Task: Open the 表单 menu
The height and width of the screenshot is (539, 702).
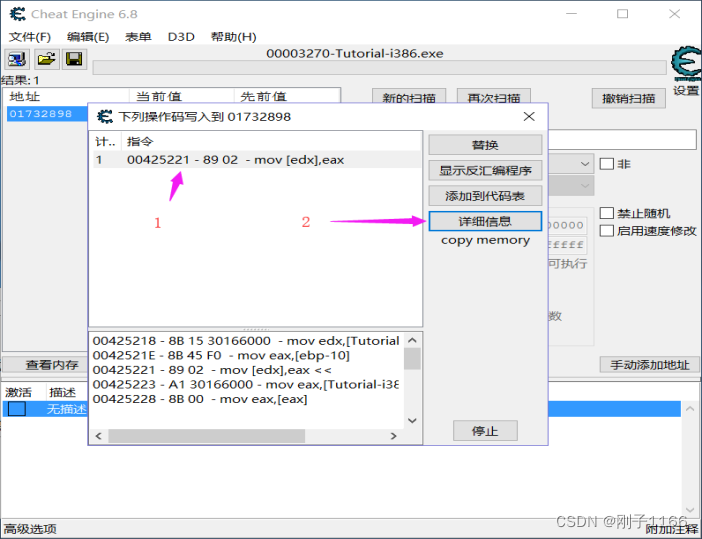Action: [x=138, y=37]
